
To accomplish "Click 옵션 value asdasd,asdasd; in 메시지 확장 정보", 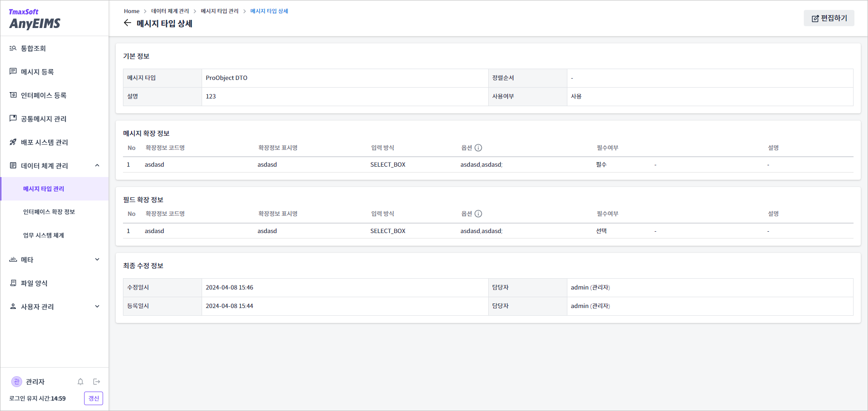I will tap(481, 164).
